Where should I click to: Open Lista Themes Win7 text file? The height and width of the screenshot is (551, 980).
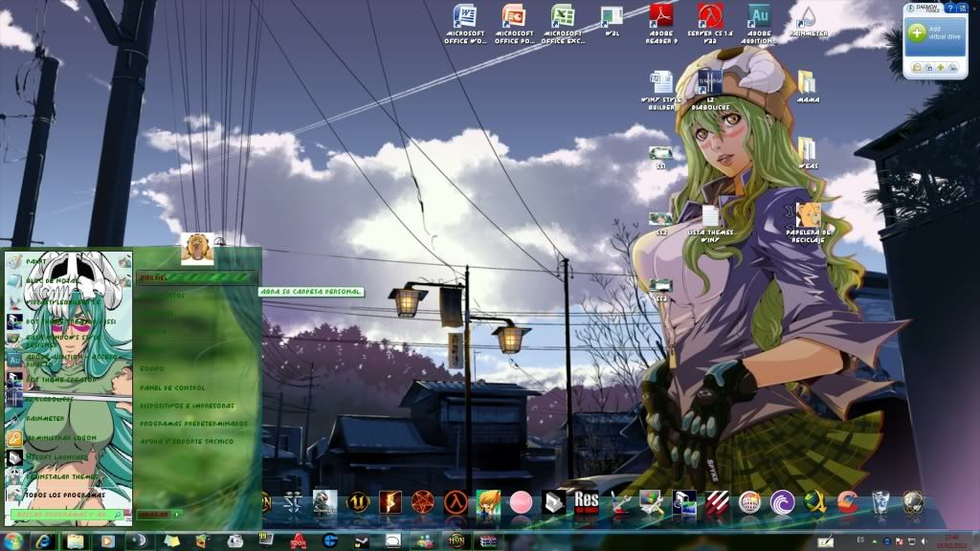tap(710, 224)
